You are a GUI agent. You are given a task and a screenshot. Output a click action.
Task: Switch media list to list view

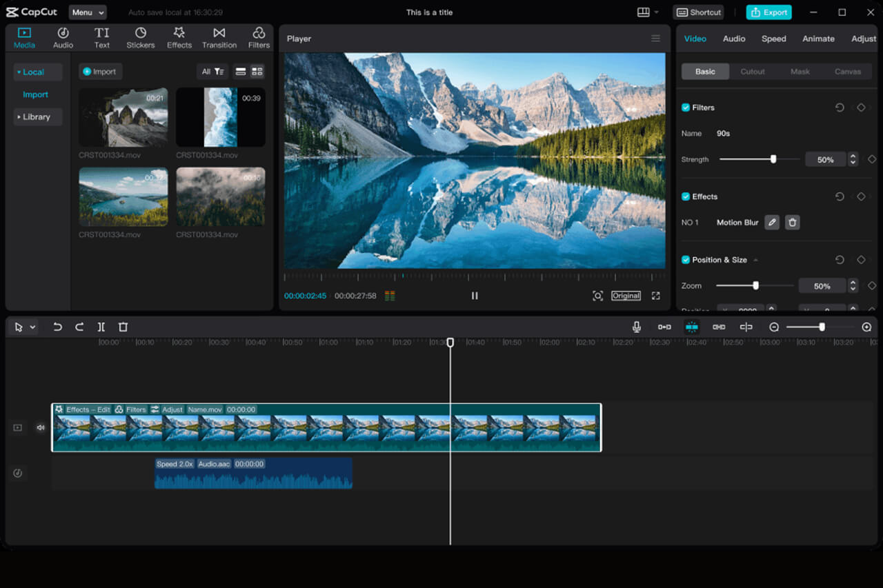pyautogui.click(x=240, y=72)
